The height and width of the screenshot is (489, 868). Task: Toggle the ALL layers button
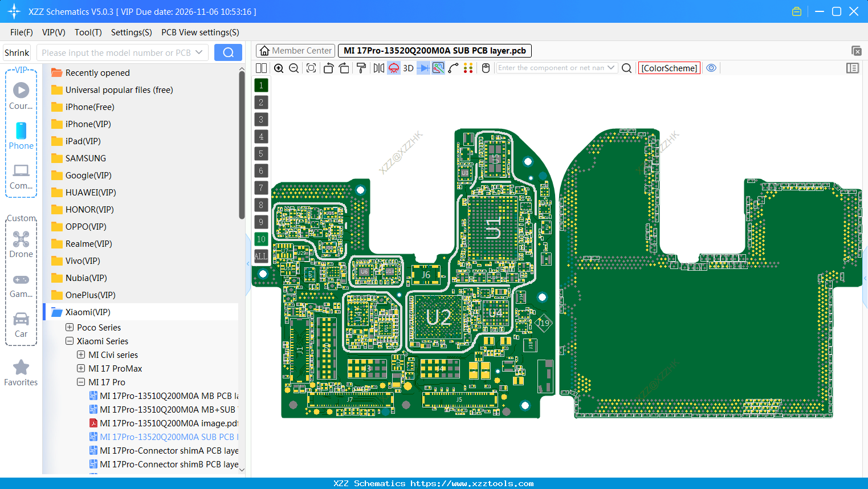(261, 256)
